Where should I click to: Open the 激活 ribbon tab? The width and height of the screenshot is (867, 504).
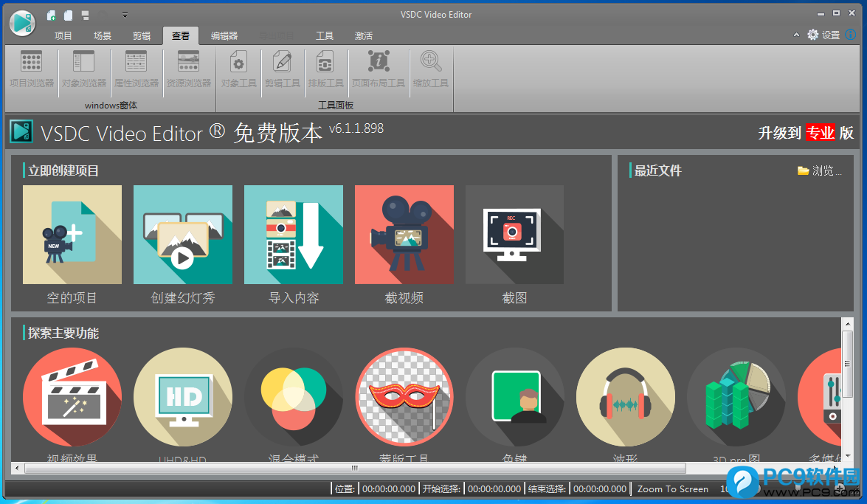(x=363, y=36)
